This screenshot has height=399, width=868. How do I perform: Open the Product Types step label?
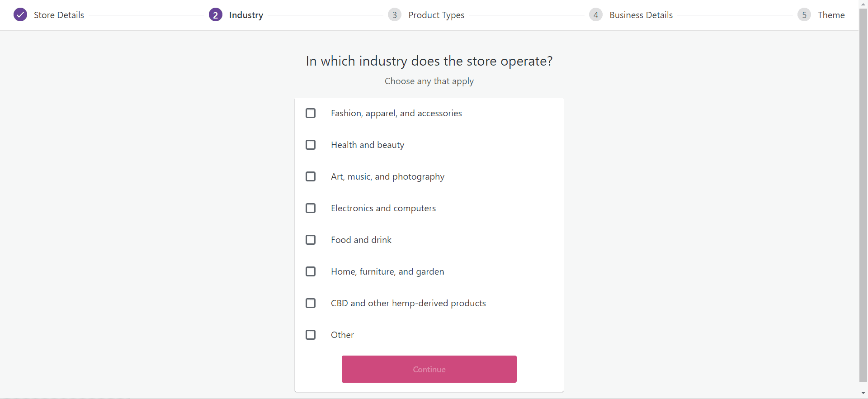[436, 15]
